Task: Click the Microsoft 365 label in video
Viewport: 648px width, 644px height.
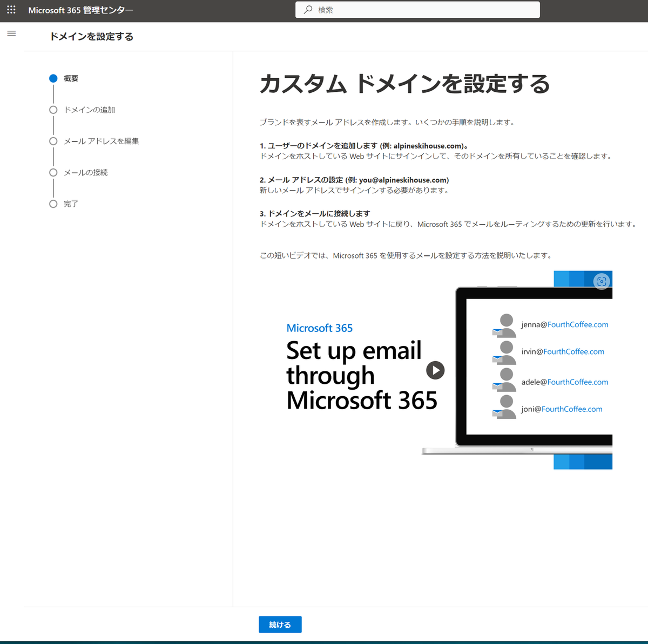Action: point(320,328)
